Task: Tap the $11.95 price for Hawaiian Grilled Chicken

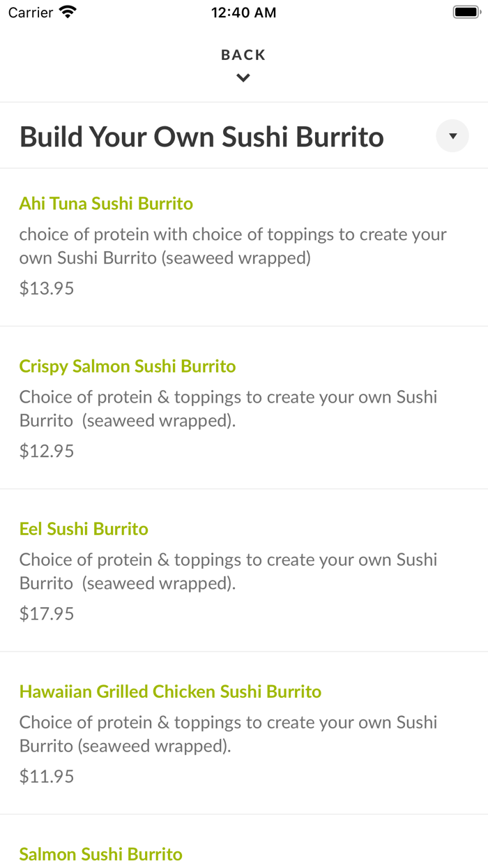Action: pyautogui.click(x=46, y=775)
